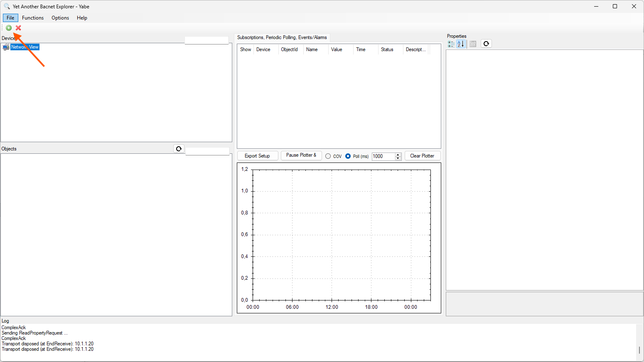Open the Help menu

tap(82, 18)
